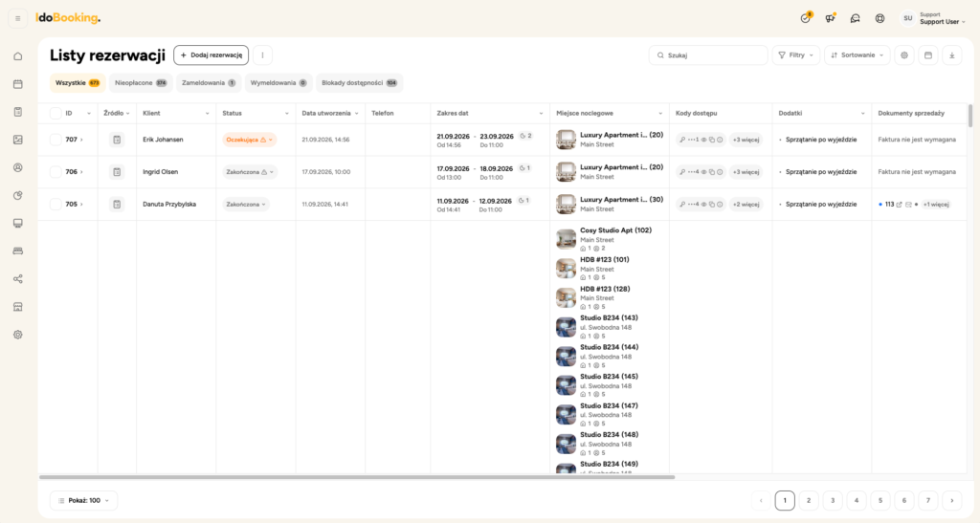Image resolution: width=980 pixels, height=523 pixels.
Task: Open the home icon in the sidebar
Action: [x=18, y=56]
